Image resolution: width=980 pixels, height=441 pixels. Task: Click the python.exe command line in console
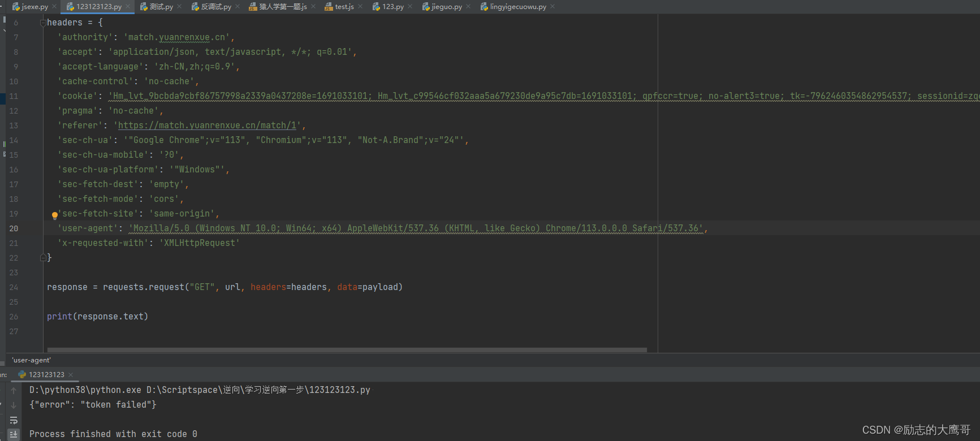pos(200,390)
